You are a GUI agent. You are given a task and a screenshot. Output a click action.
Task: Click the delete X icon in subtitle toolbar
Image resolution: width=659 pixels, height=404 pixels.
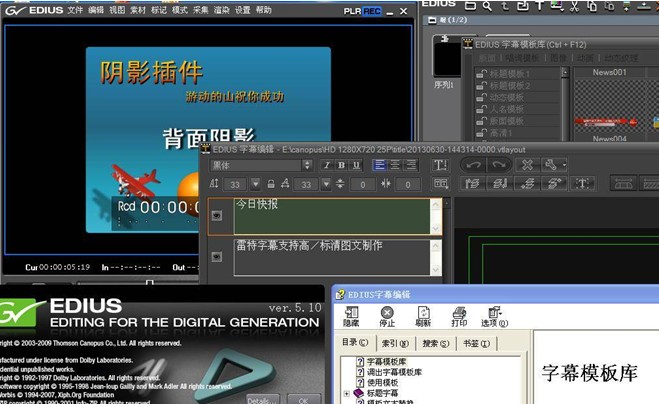[527, 165]
